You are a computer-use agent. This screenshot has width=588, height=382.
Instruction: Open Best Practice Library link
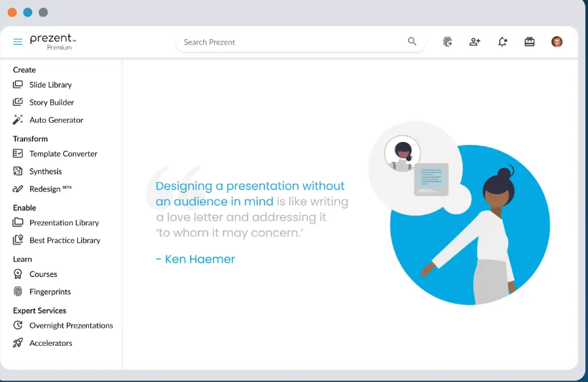[65, 240]
